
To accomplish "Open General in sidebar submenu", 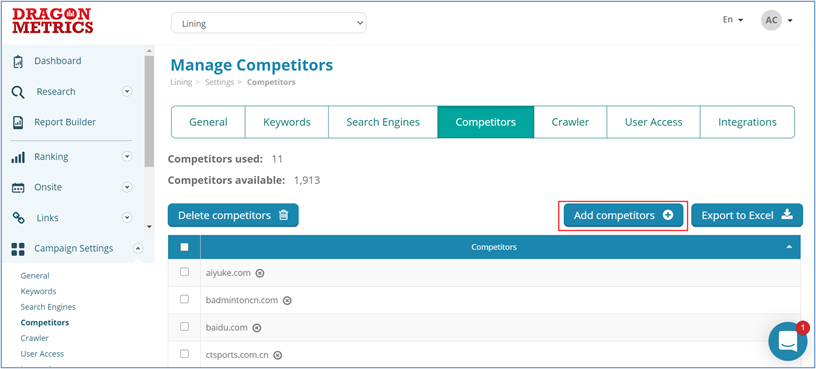I will tap(35, 276).
